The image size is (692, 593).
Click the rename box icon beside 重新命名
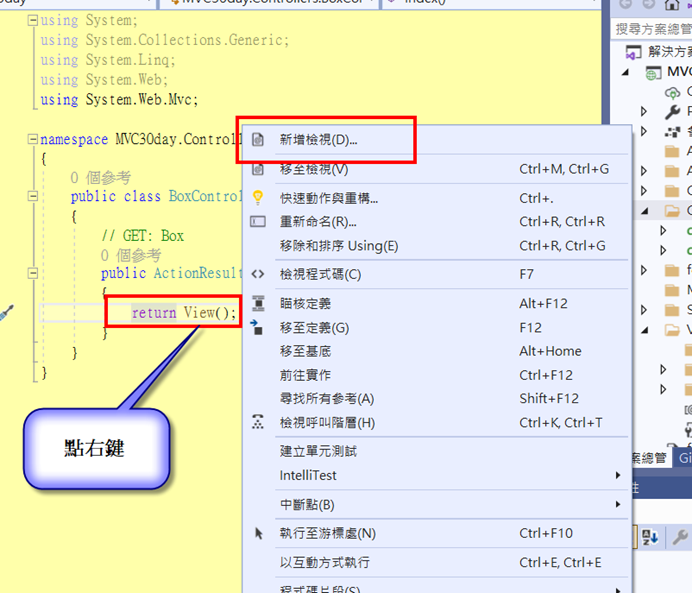[258, 221]
